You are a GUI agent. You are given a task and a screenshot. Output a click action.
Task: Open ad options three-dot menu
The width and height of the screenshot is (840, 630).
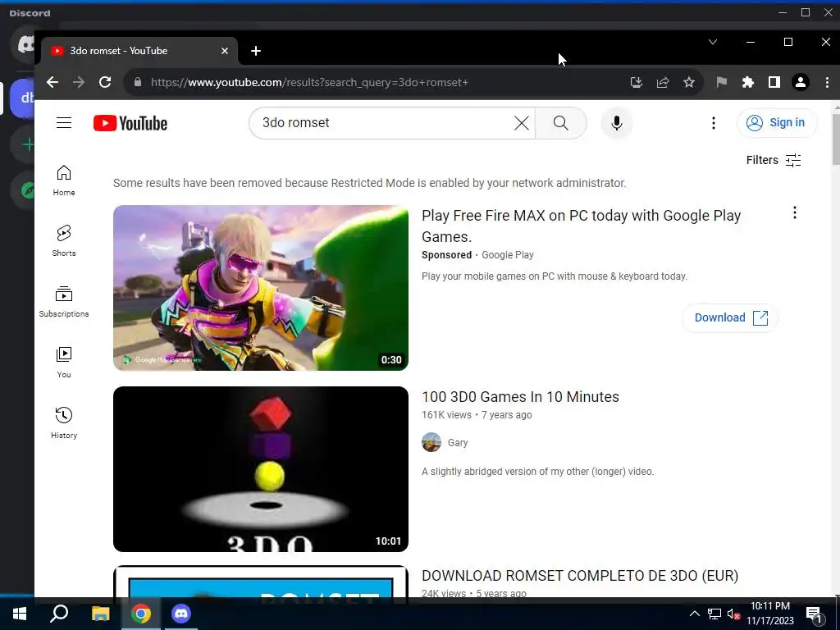(794, 212)
